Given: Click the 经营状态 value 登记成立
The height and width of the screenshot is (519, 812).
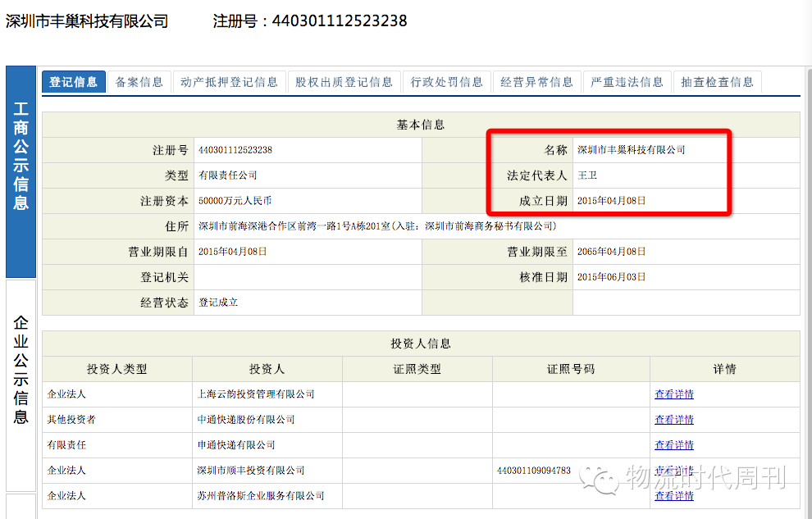Looking at the screenshot, I should [x=218, y=303].
